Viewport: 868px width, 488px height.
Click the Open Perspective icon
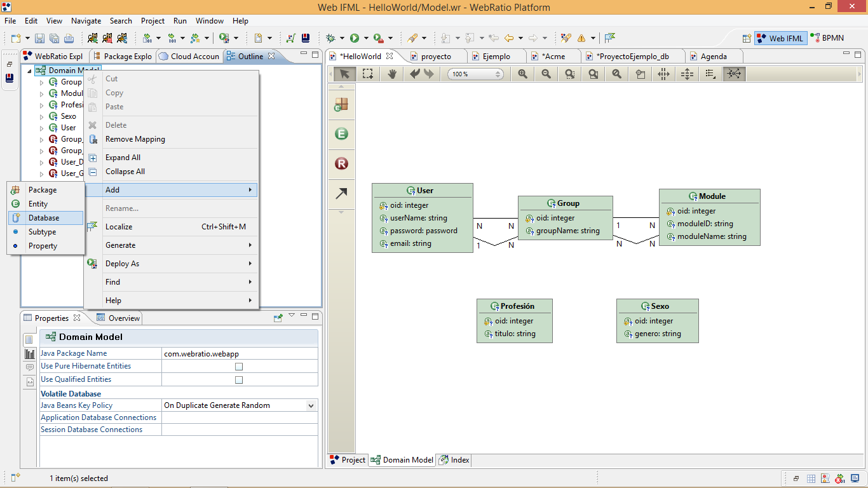[747, 38]
